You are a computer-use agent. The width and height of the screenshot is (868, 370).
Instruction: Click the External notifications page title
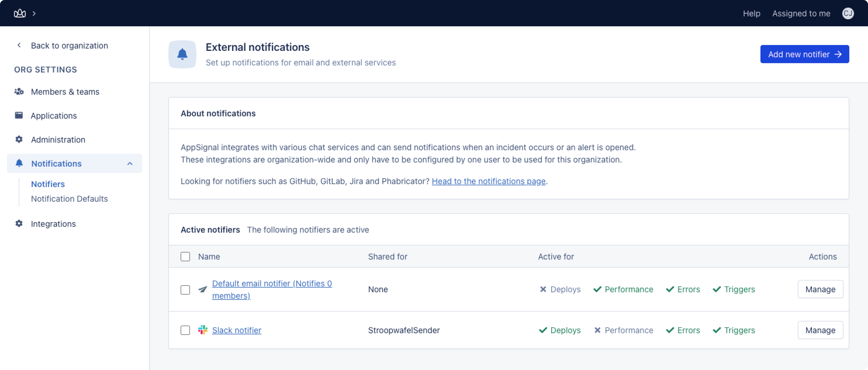pyautogui.click(x=257, y=47)
